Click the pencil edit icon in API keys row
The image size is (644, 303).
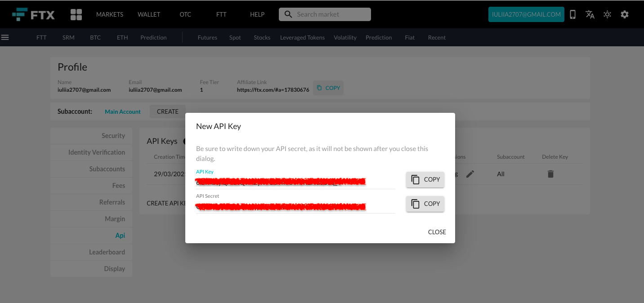coord(470,174)
